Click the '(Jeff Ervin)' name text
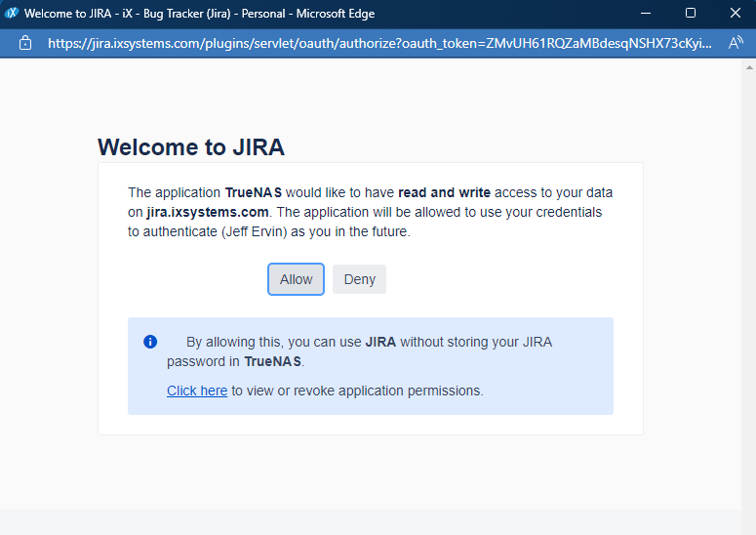The image size is (756, 535). click(254, 232)
